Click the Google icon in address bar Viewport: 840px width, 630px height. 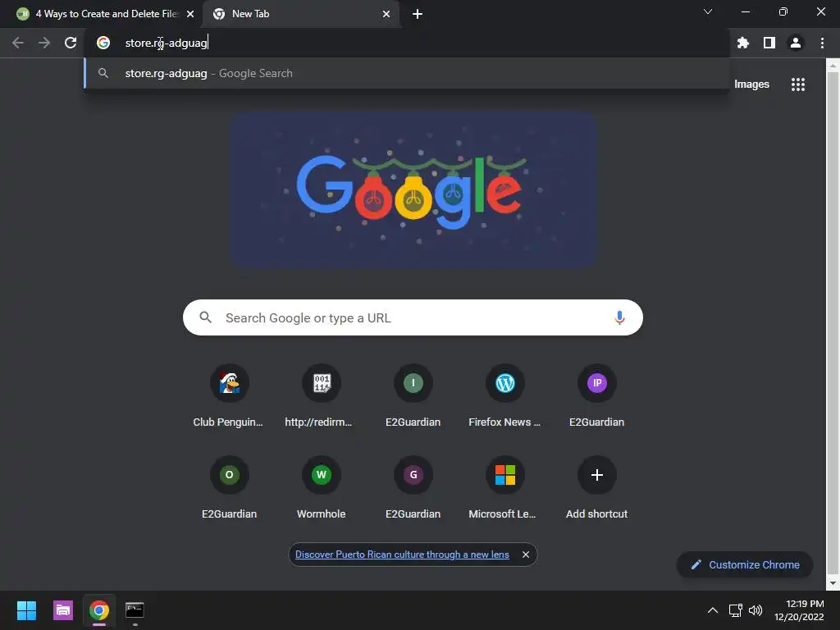pyautogui.click(x=103, y=43)
